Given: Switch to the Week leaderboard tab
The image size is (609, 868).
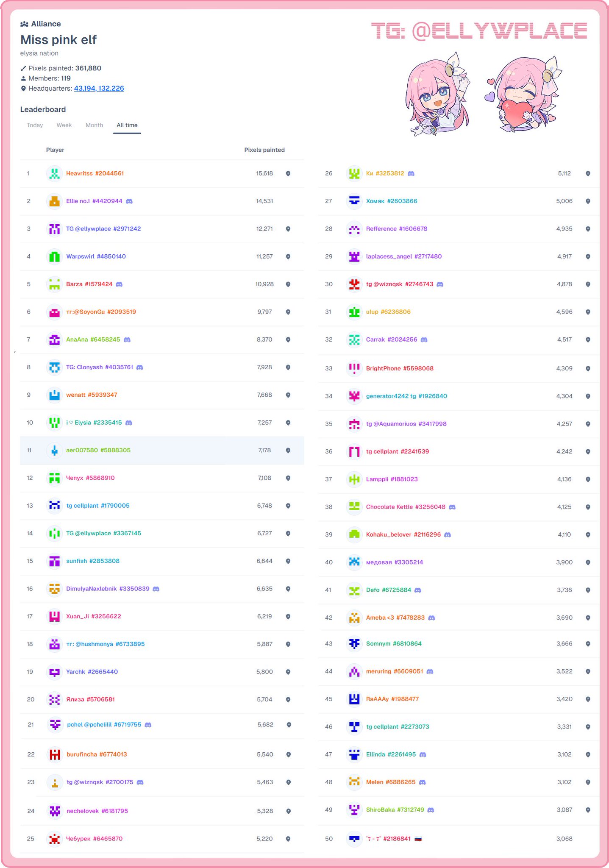Looking at the screenshot, I should point(64,125).
